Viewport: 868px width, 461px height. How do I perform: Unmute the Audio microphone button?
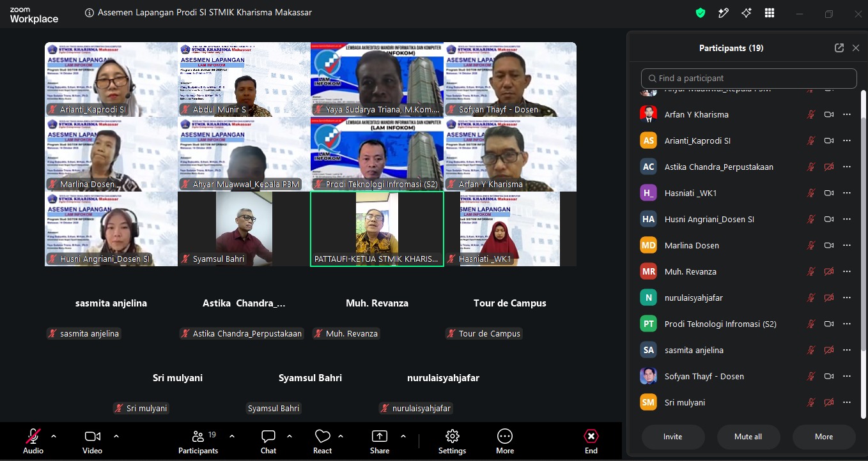tap(33, 441)
